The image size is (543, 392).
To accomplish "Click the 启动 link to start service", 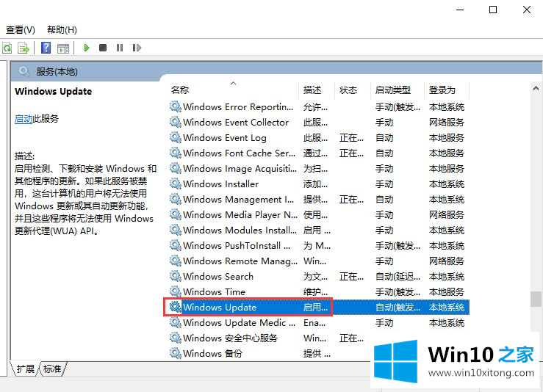I will click(24, 119).
